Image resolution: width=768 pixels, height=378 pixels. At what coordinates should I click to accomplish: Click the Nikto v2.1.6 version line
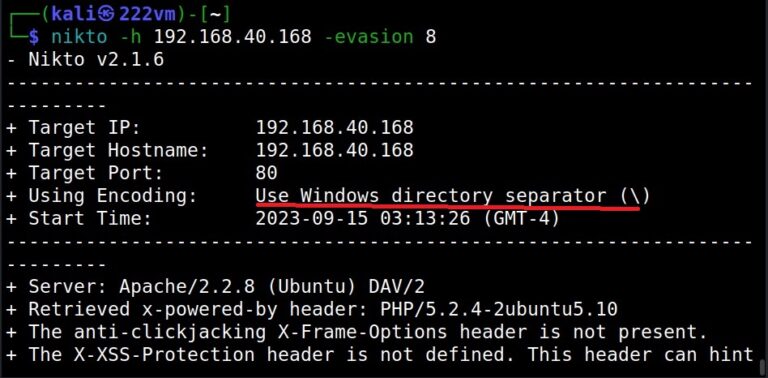point(85,60)
